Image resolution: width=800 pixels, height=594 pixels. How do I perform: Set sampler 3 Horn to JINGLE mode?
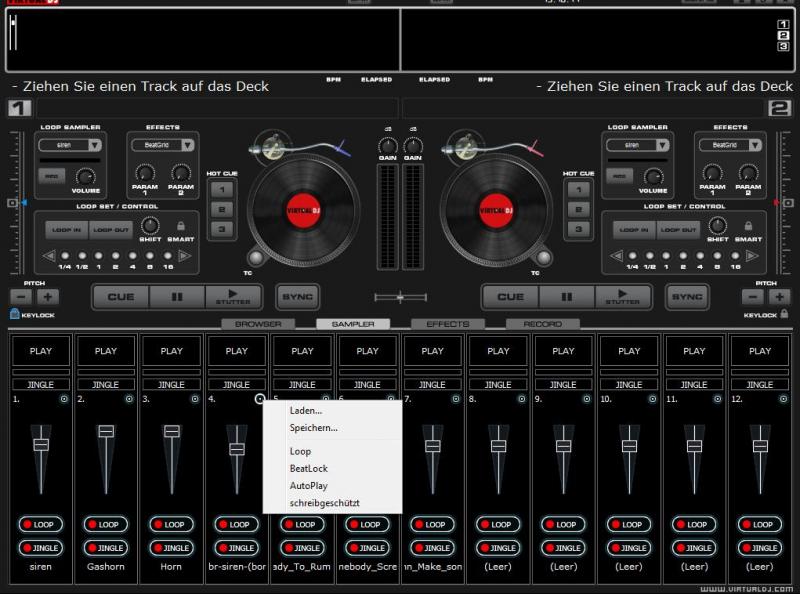click(x=171, y=548)
